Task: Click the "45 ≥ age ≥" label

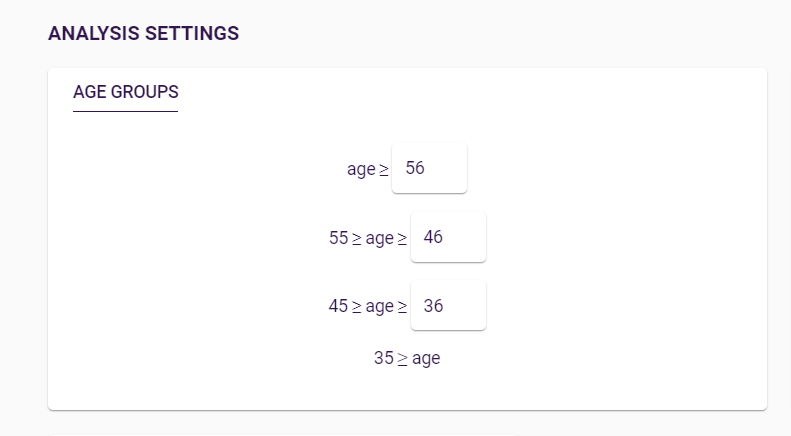Action: pos(367,306)
